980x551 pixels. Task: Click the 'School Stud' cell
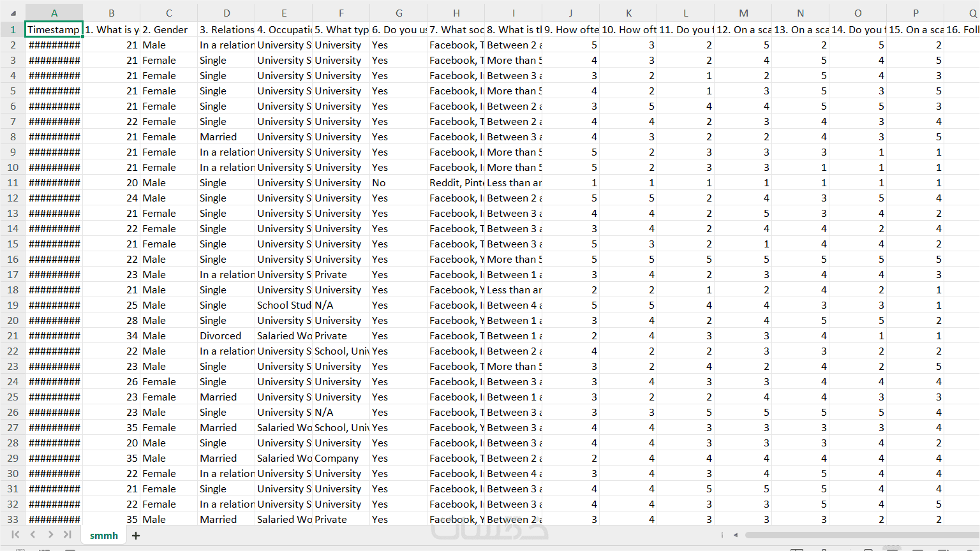(284, 305)
